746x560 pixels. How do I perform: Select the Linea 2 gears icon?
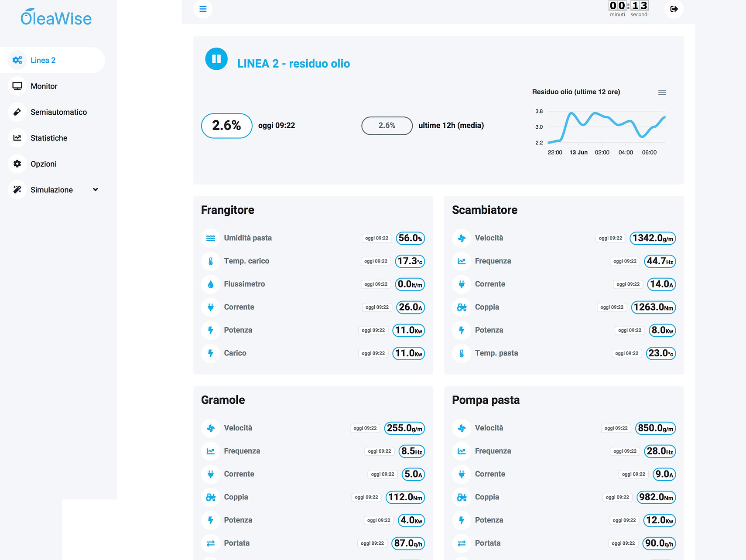17,60
